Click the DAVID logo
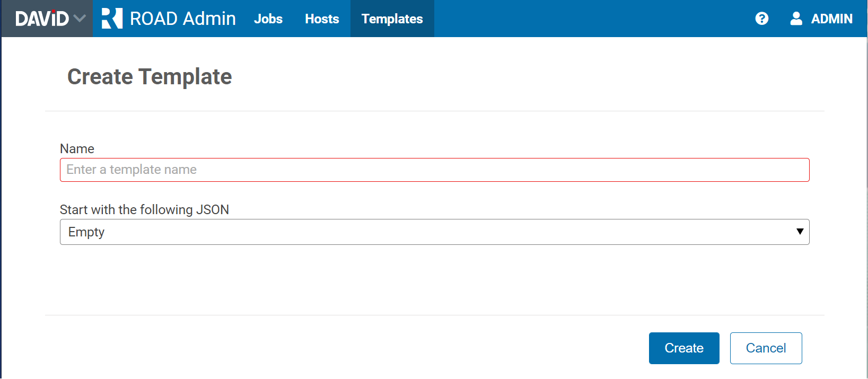This screenshot has height=379, width=868. (x=42, y=19)
